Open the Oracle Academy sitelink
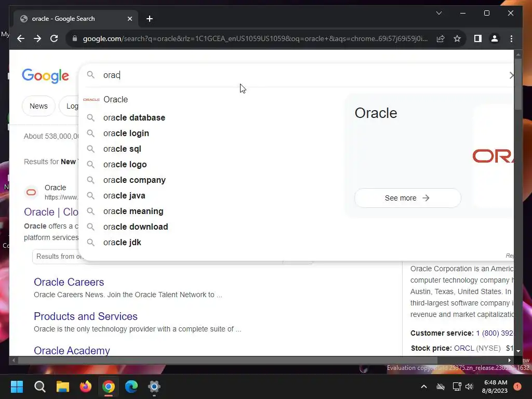 point(72,350)
